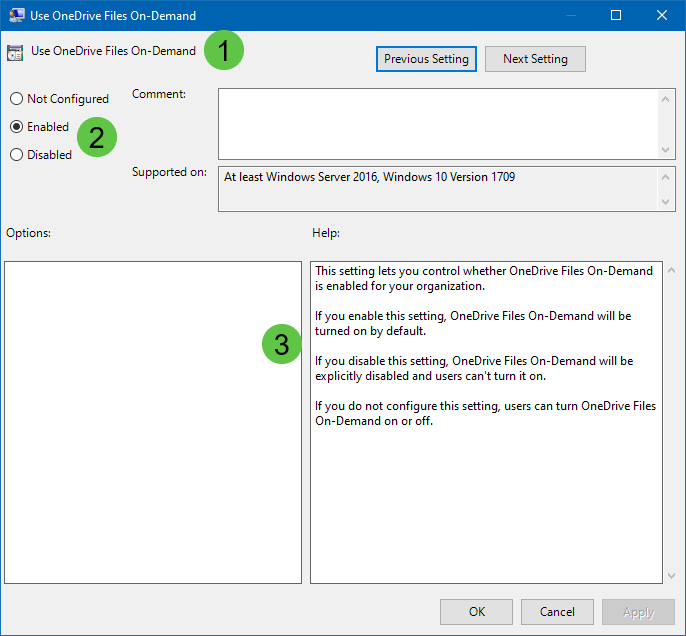Image resolution: width=686 pixels, height=636 pixels.
Task: Maximize the policy setting window
Action: (616, 15)
